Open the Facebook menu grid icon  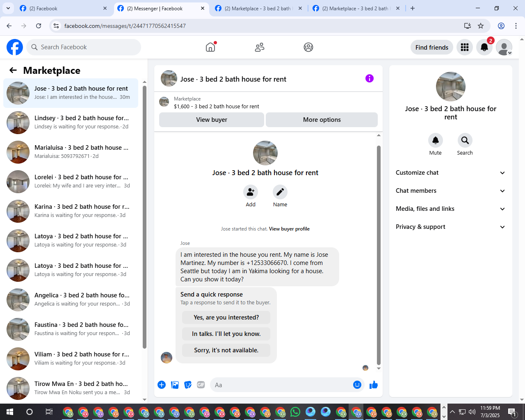(x=465, y=47)
